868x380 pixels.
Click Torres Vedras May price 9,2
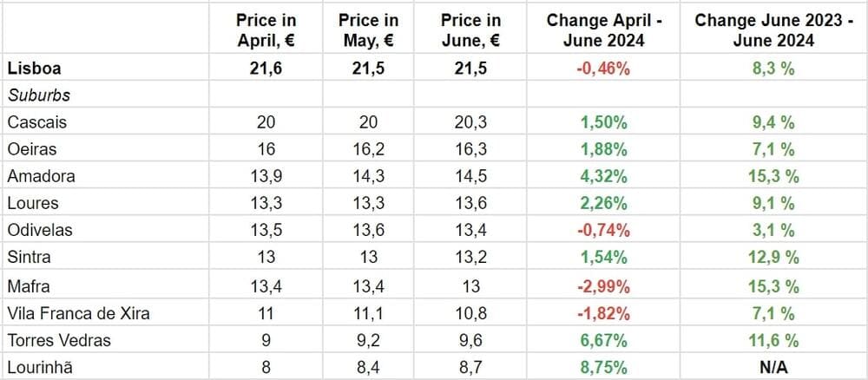[368, 340]
